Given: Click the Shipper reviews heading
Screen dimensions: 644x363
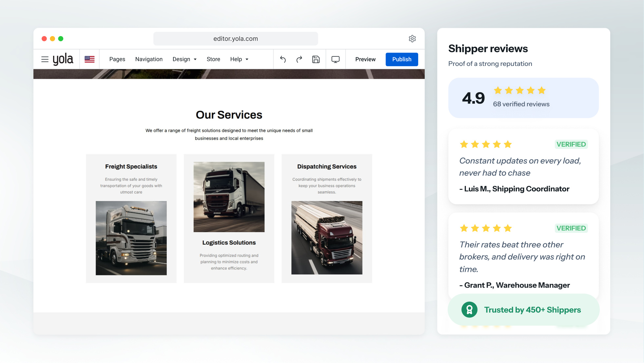Looking at the screenshot, I should pyautogui.click(x=488, y=49).
